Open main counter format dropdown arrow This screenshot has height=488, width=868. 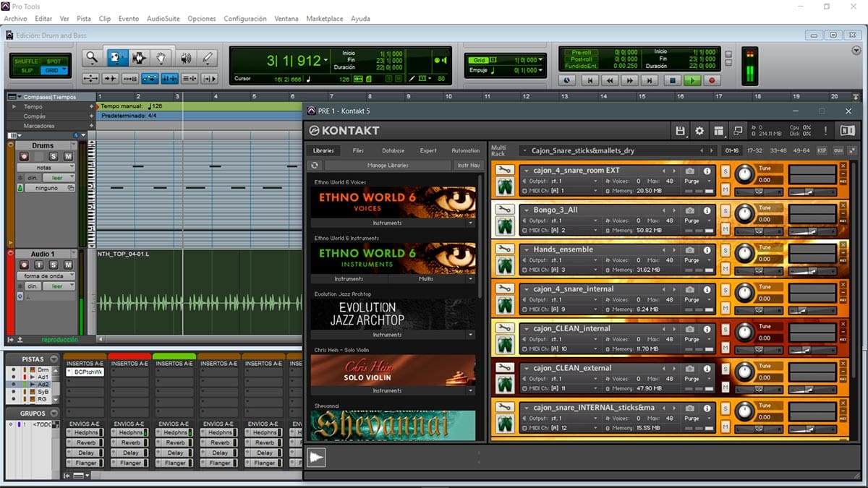[326, 60]
